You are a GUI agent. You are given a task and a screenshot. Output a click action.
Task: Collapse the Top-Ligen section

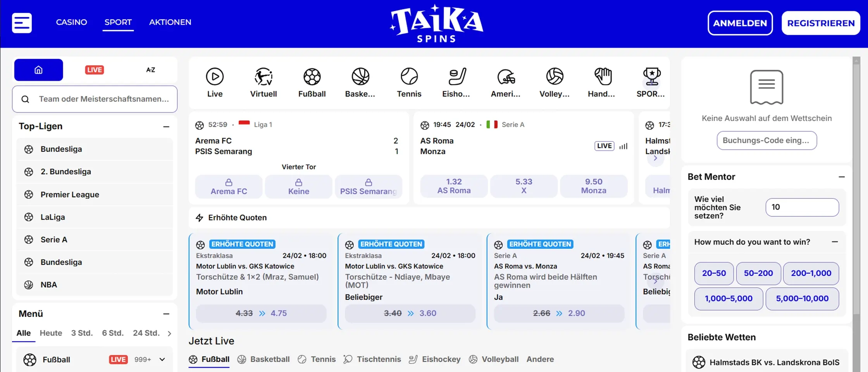click(166, 127)
